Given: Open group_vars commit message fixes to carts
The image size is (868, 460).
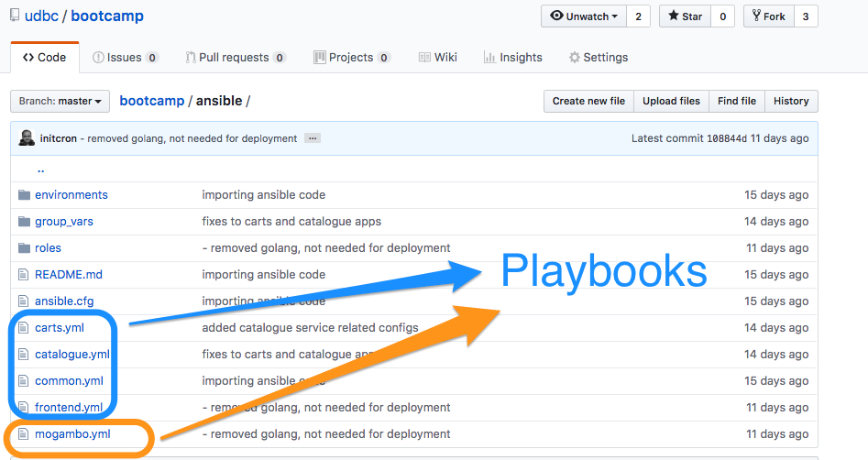Looking at the screenshot, I should click(291, 222).
